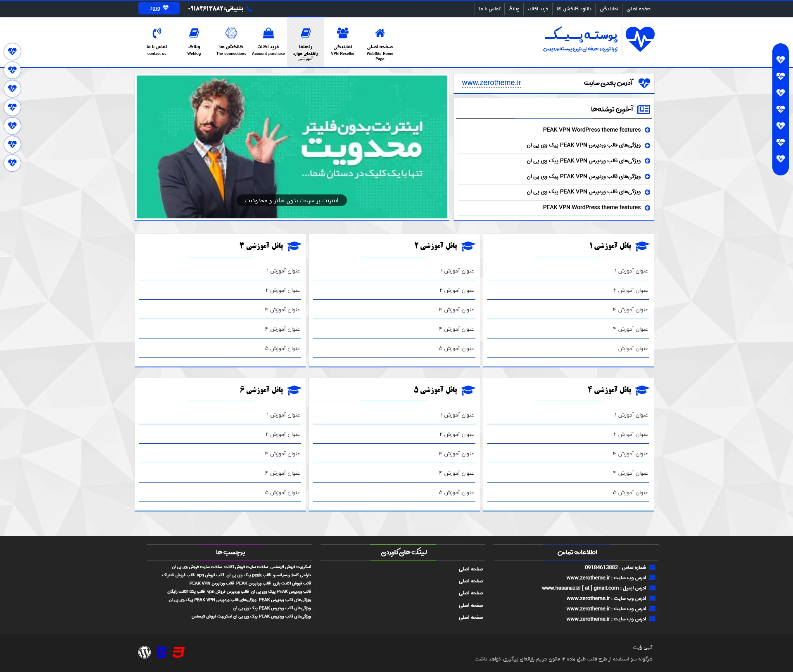793x672 pixels.
Task: Open عنوان آموزش ۱ in پانل آموزشی ۶
Action: pos(283,415)
